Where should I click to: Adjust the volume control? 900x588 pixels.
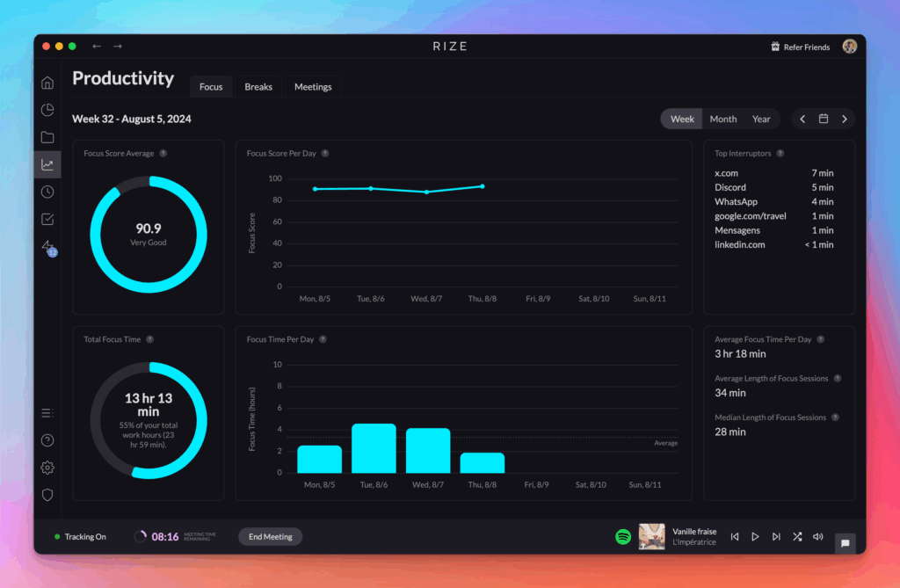818,536
